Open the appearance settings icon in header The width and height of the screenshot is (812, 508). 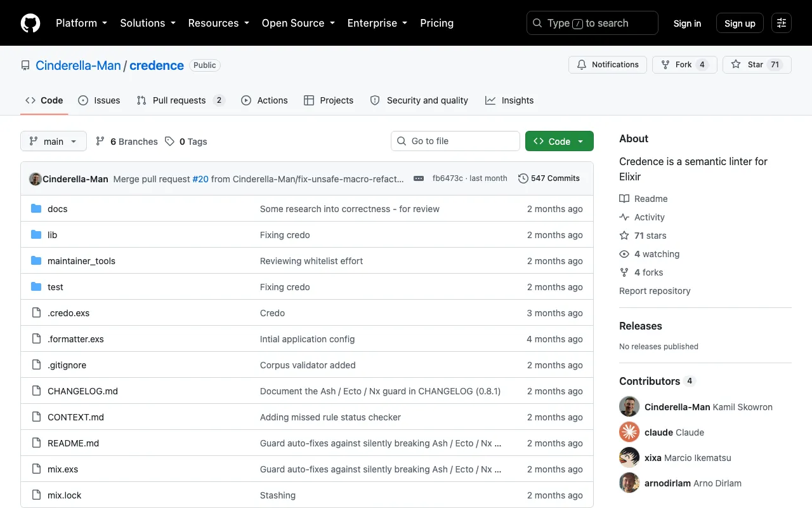pyautogui.click(x=782, y=23)
